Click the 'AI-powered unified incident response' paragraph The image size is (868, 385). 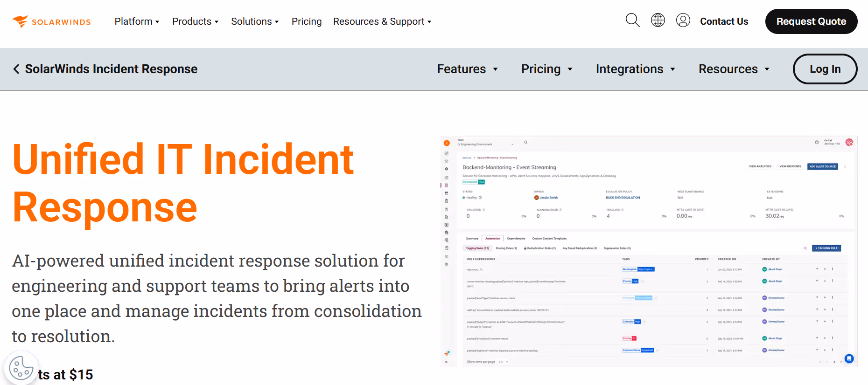217,298
